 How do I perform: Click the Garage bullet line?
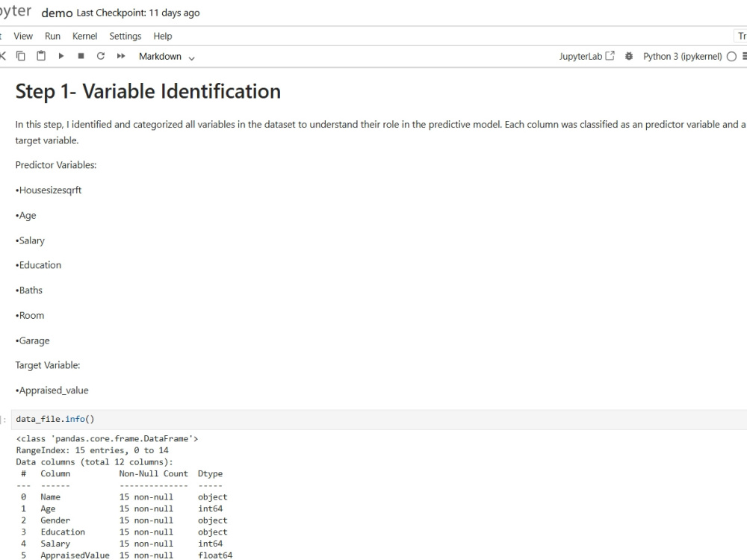[32, 341]
